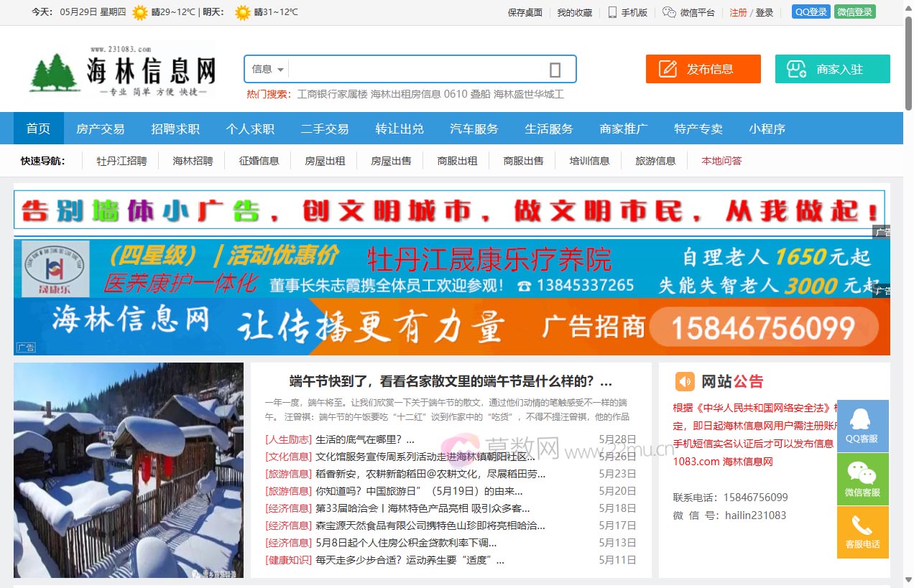Open the 二手交易 navigation tab
The width and height of the screenshot is (914, 588).
326,128
